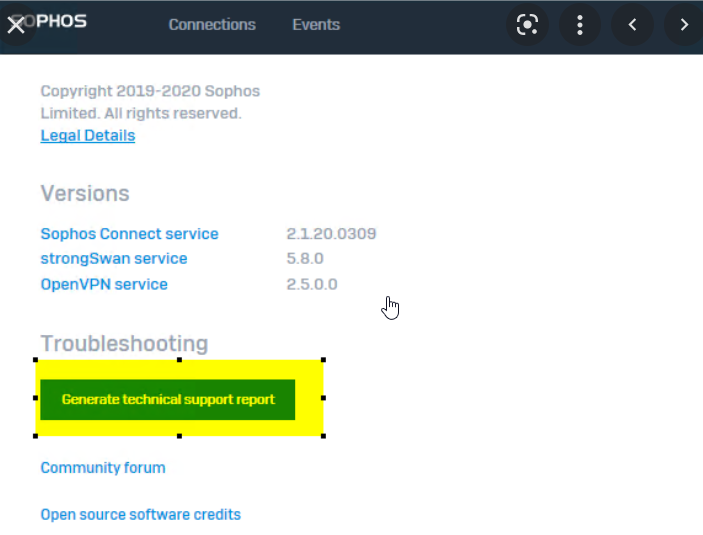Go to the next image with right chevron
This screenshot has height=535, width=703.
pyautogui.click(x=684, y=25)
